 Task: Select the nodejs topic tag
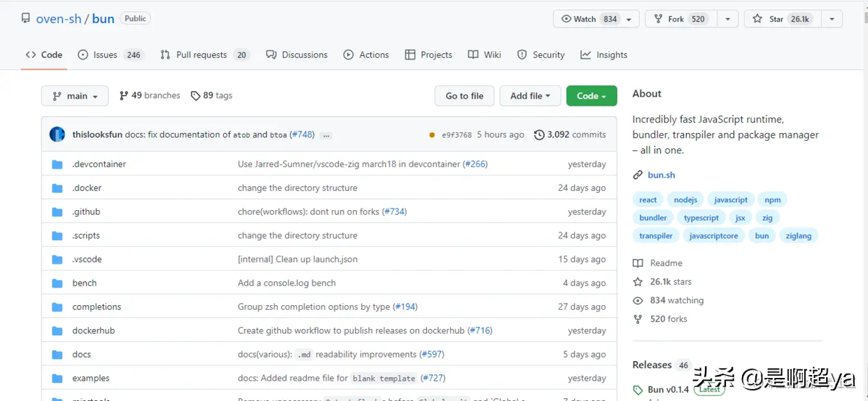point(685,199)
